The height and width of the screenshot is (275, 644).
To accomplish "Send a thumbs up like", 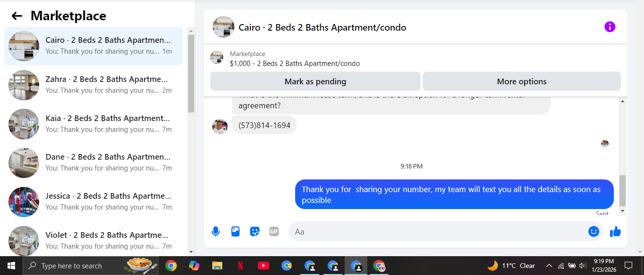I will (615, 232).
